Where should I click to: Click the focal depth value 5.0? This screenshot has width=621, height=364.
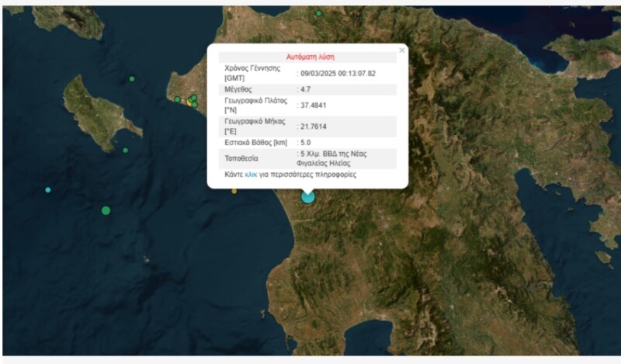(x=307, y=142)
